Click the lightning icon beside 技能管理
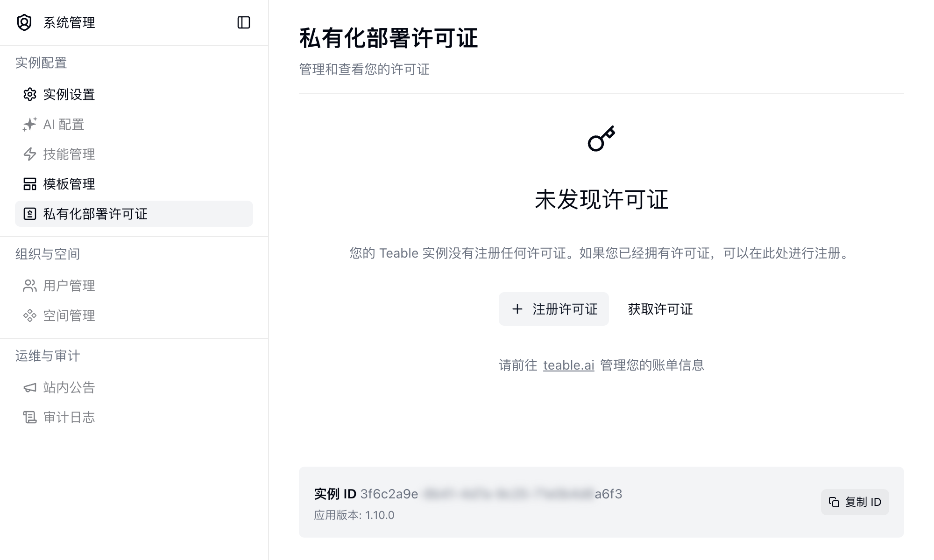This screenshot has width=934, height=560. pos(30,154)
